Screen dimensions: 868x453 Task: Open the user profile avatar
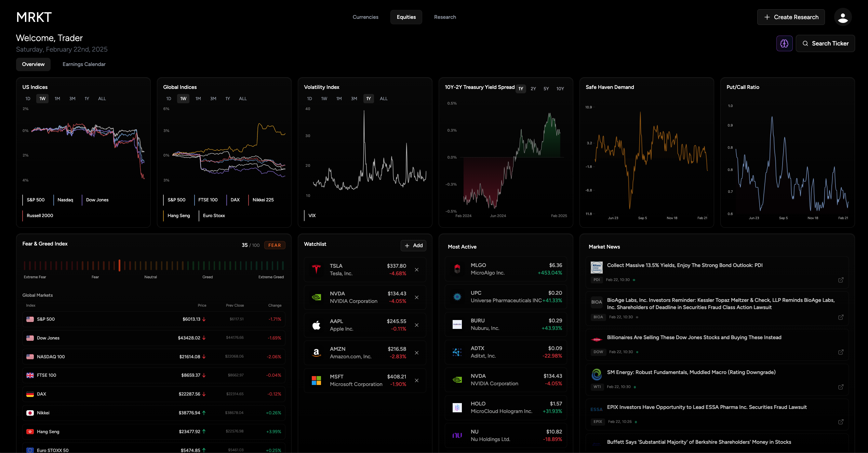[843, 17]
